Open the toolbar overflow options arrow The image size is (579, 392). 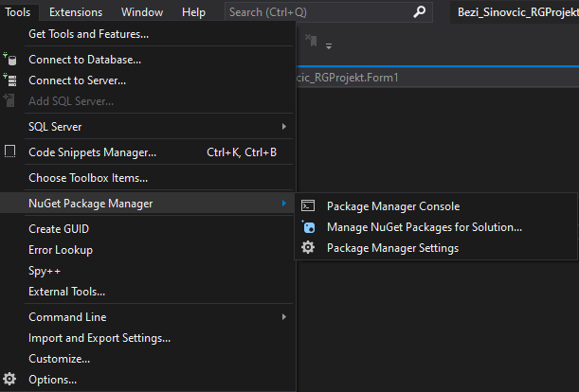329,46
